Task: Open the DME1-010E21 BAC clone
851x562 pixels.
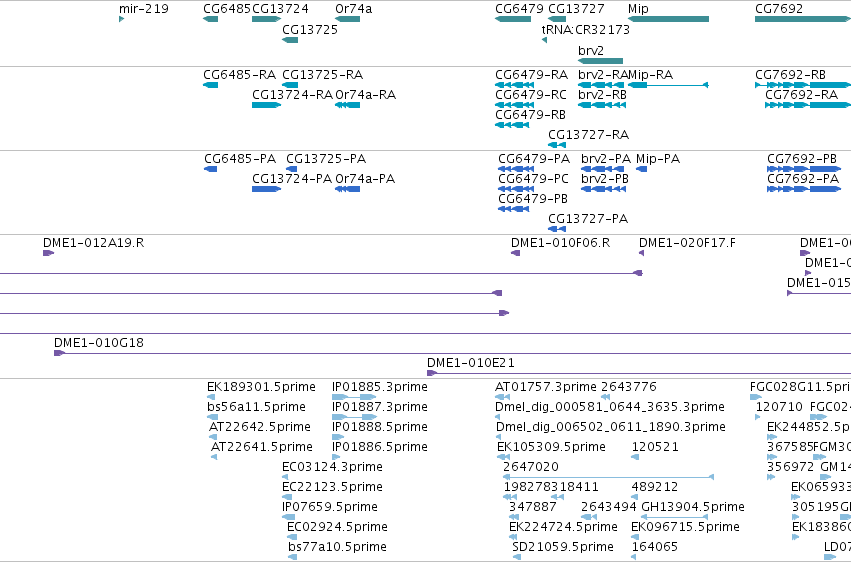Action: coord(471,363)
